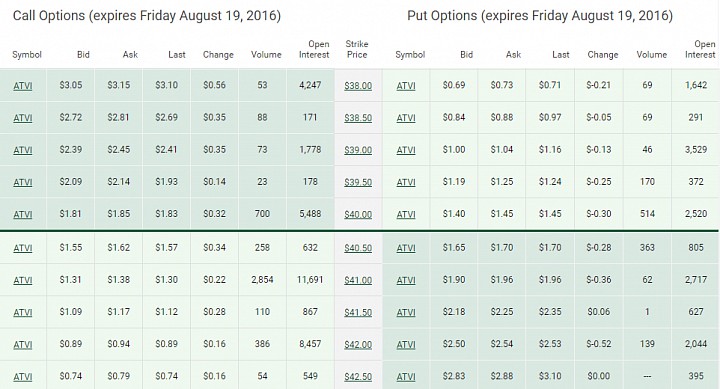Click the ATVI put symbol at $1.40 bid
This screenshot has width=720, height=389.
(x=405, y=214)
